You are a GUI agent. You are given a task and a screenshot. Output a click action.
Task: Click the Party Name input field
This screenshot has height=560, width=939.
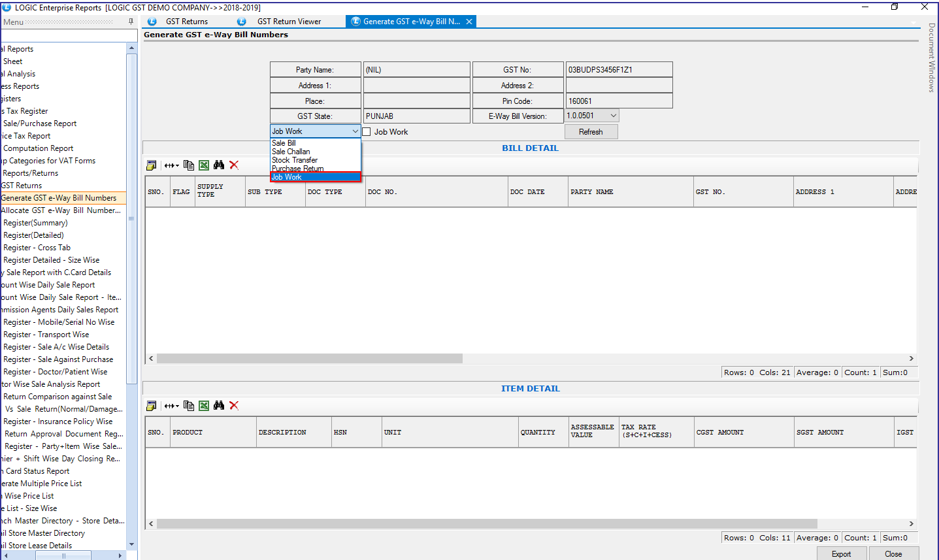(416, 69)
